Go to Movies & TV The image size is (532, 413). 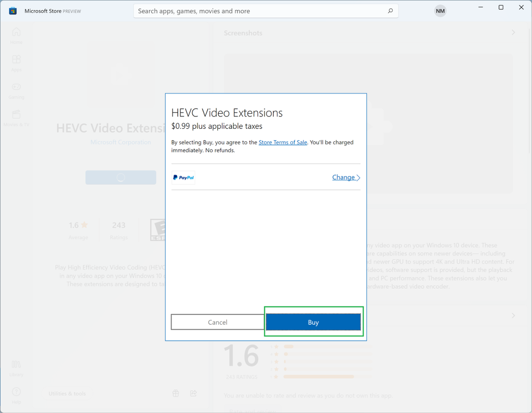point(16,117)
